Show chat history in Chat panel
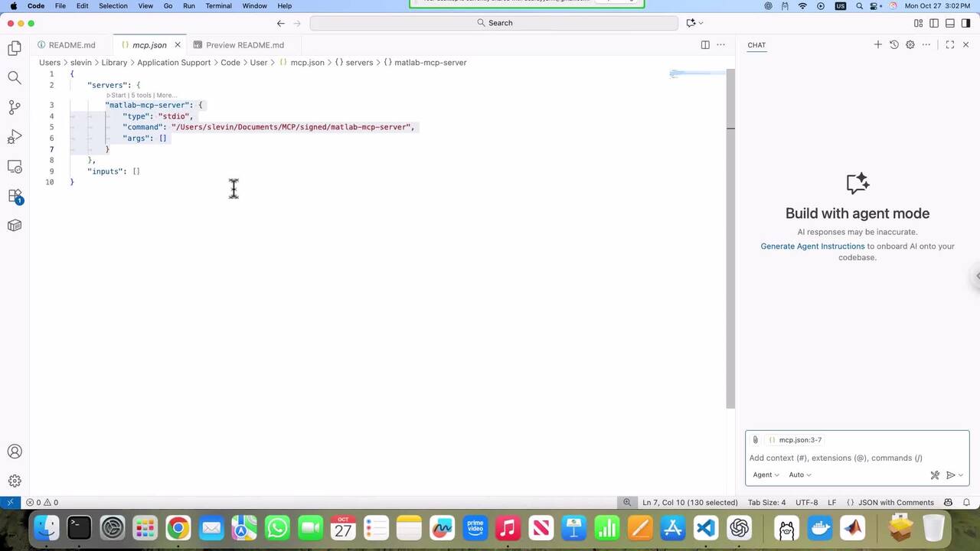 point(893,45)
